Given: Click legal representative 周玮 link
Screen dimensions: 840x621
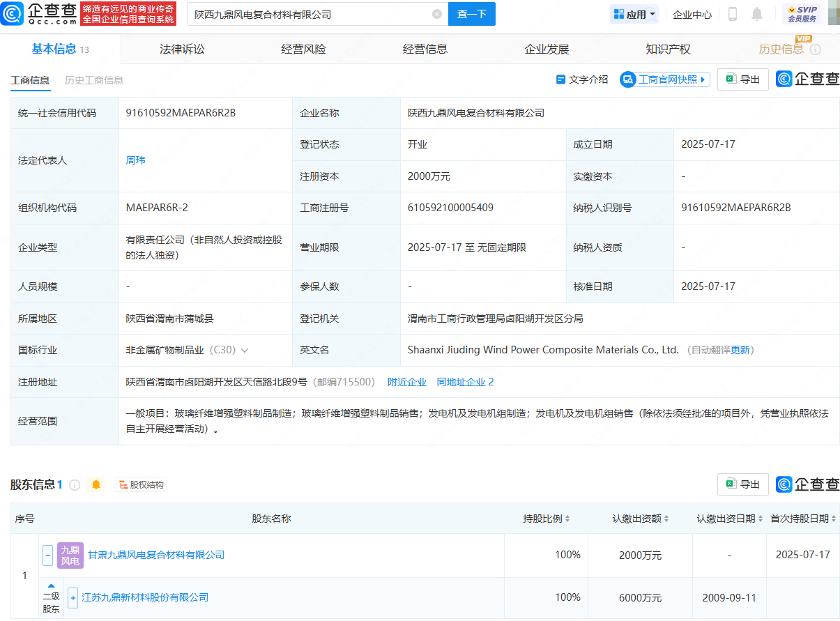Looking at the screenshot, I should coord(135,160).
